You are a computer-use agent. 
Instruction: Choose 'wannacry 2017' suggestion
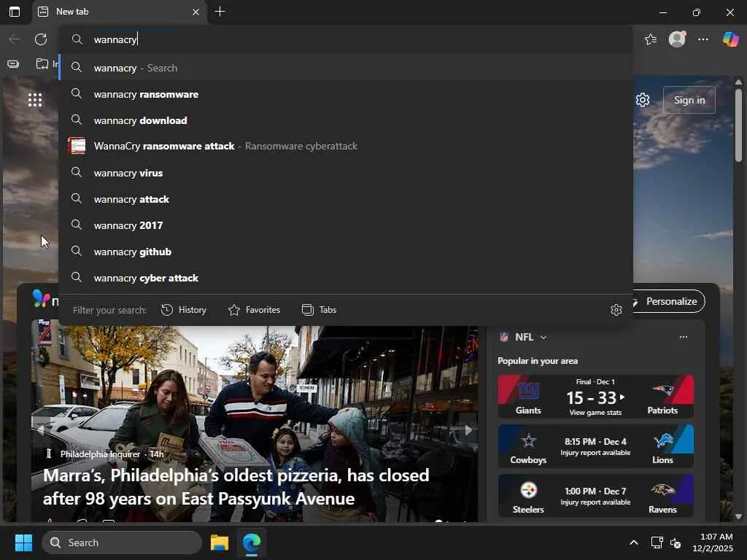click(346, 225)
